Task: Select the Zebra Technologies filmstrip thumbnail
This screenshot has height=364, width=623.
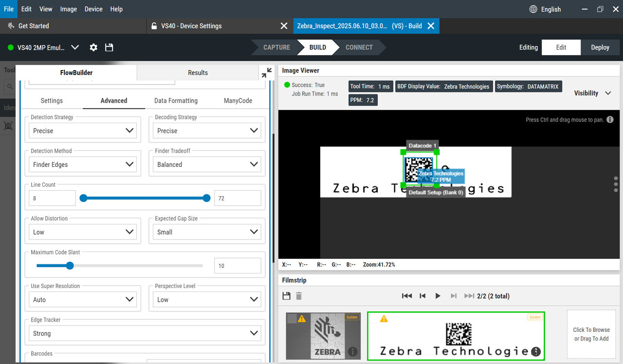Action: [456, 336]
